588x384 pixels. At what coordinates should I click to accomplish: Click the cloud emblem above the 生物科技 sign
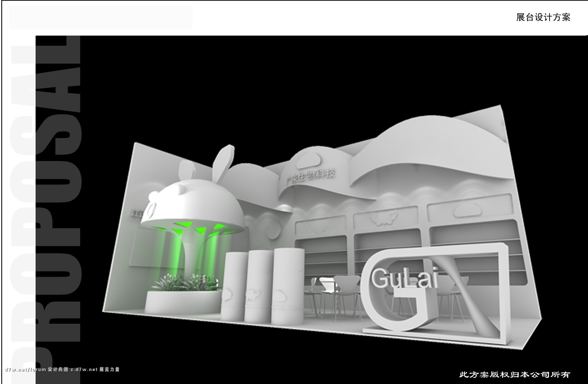pyautogui.click(x=308, y=161)
